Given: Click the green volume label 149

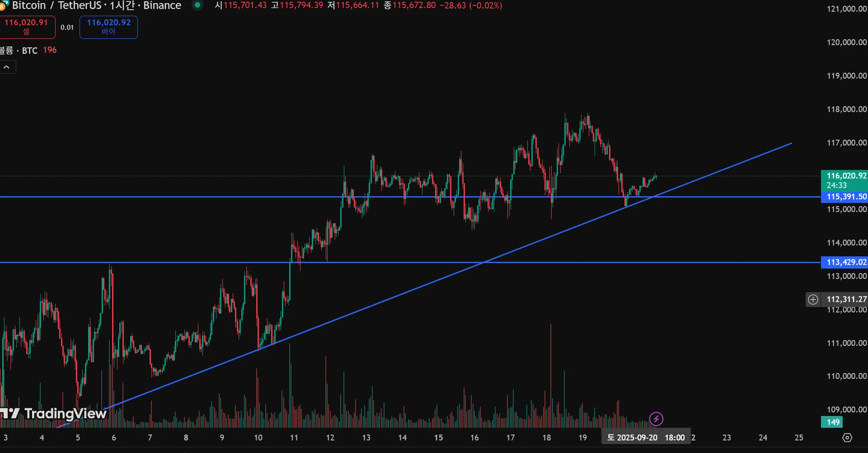Looking at the screenshot, I should tap(832, 422).
